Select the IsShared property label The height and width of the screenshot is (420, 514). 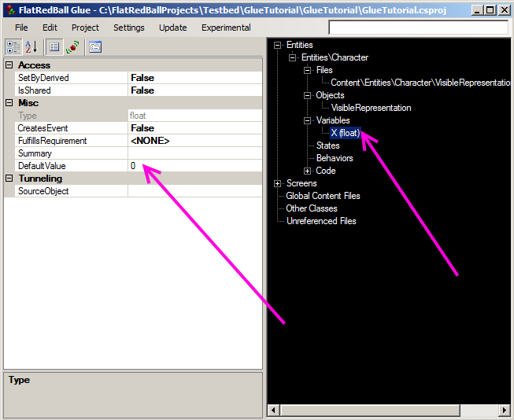pos(35,90)
